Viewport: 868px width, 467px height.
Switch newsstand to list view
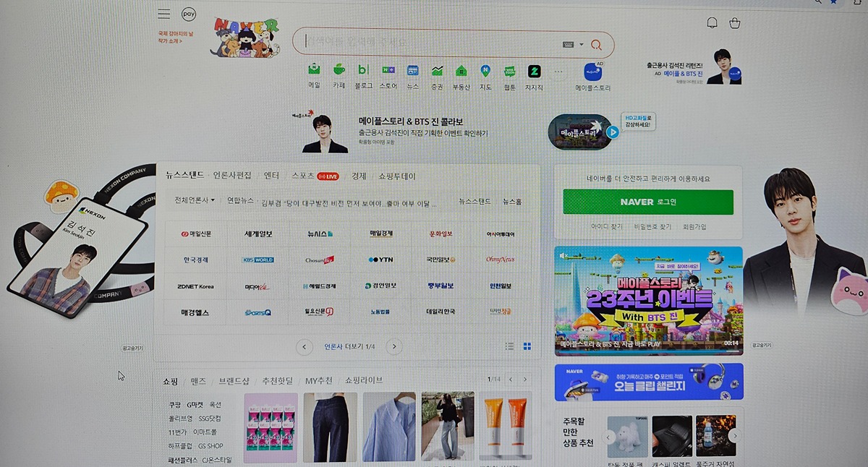(509, 347)
